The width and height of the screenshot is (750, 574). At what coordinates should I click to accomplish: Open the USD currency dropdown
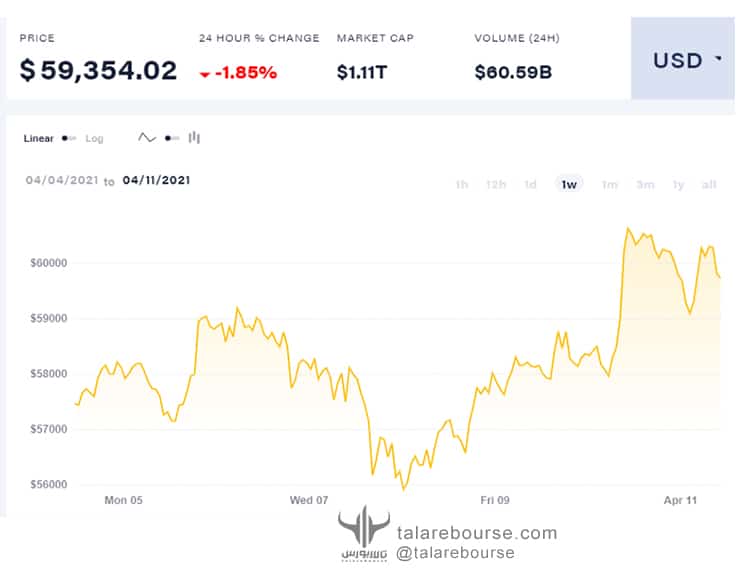pos(683,58)
